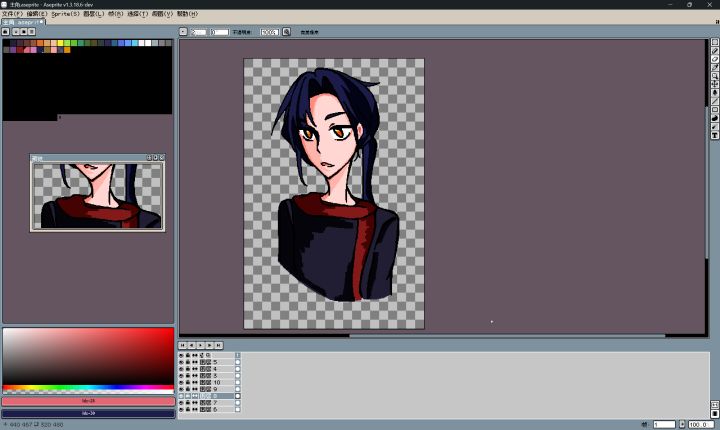Click the magnifier icon beside opacity field
Screen dimensions: 720x430
286,32
